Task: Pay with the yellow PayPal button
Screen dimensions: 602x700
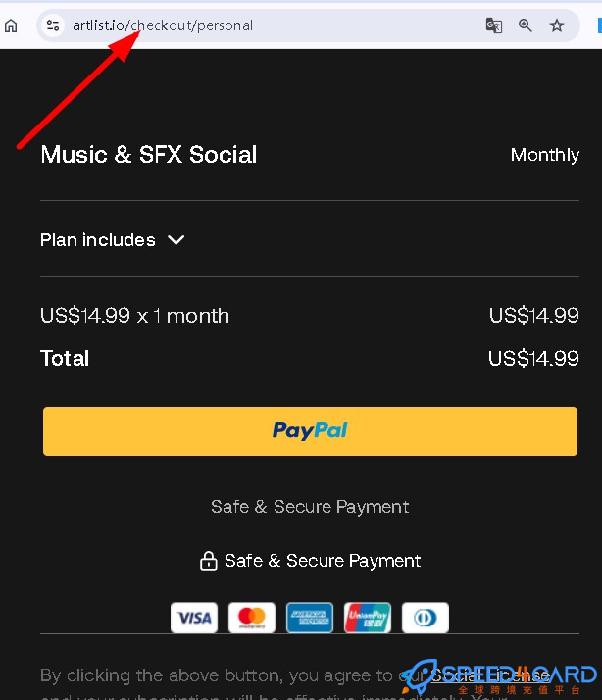Action: pos(310,431)
